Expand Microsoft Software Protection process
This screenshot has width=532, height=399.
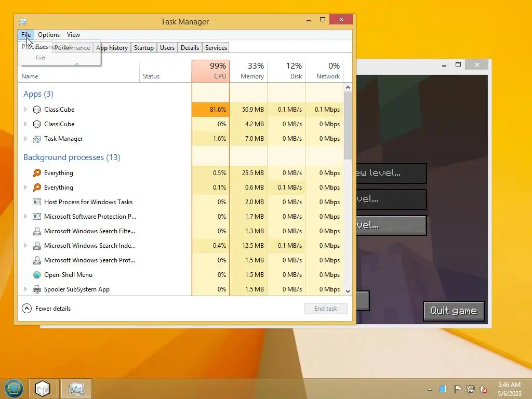(x=25, y=217)
